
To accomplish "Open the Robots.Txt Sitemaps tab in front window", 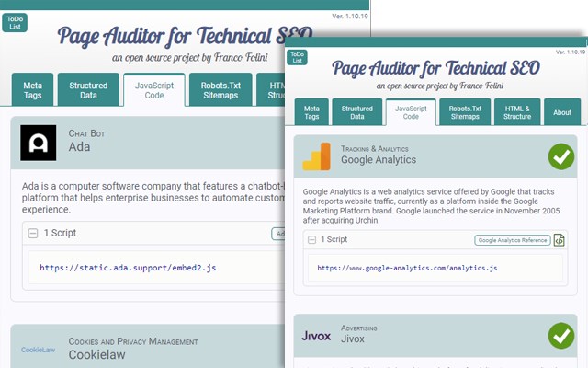I will pos(465,112).
